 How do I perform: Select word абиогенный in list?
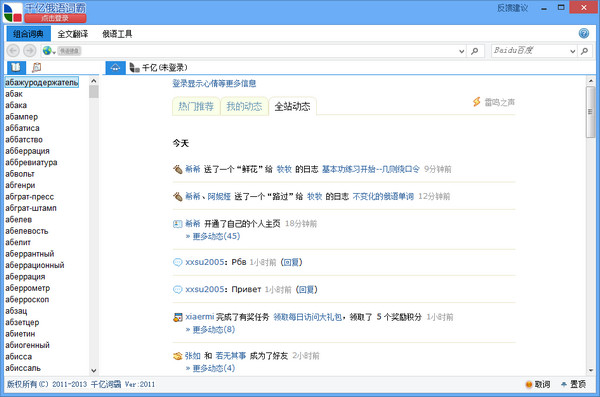(x=27, y=345)
